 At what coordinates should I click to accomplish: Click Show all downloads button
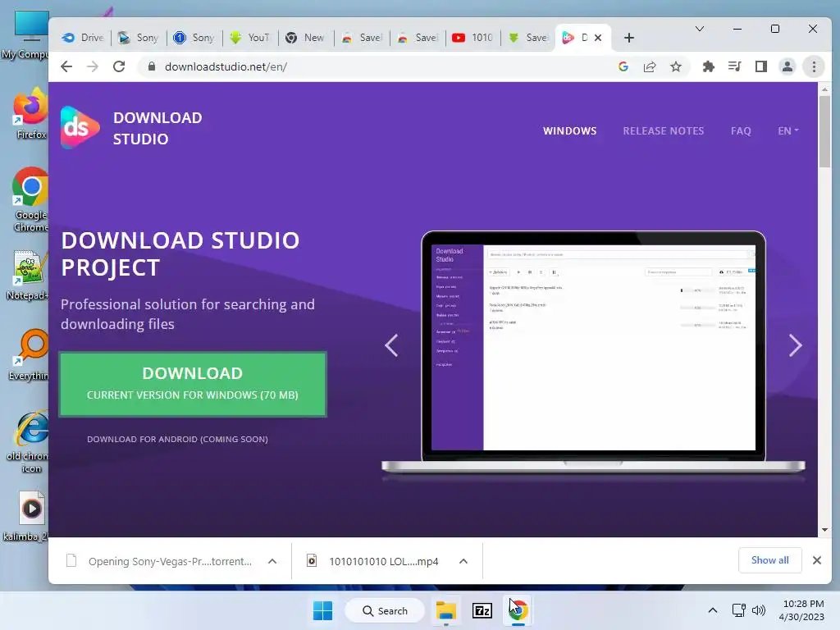tap(769, 560)
